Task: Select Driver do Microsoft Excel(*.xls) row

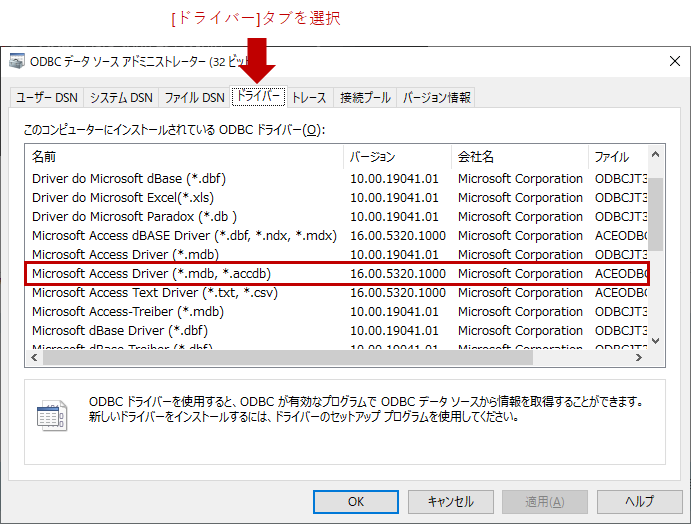Action: pos(336,197)
